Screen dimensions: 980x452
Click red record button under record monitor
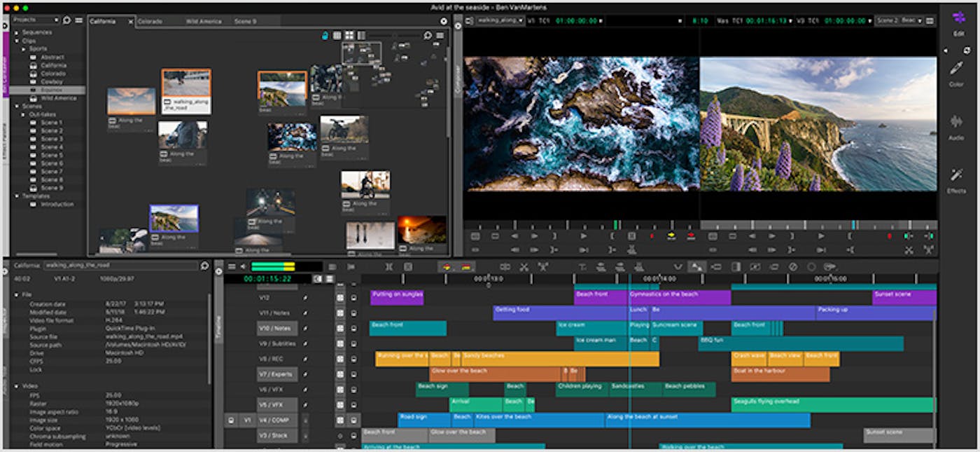click(890, 236)
